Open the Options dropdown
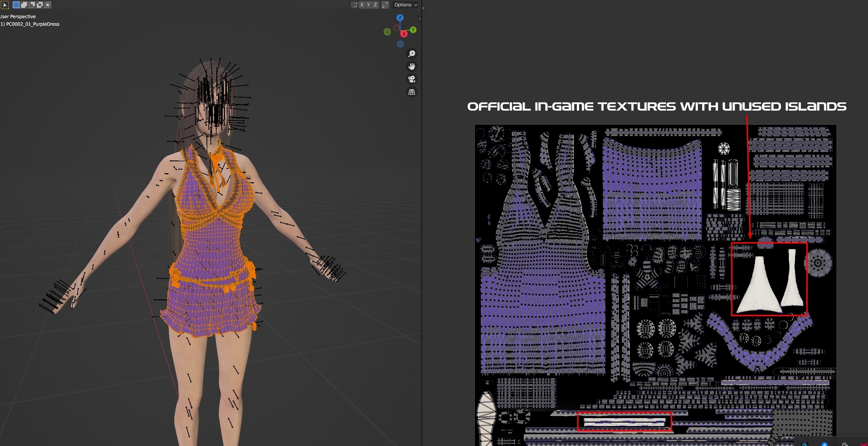Viewport: 868px width, 446px height. point(406,5)
